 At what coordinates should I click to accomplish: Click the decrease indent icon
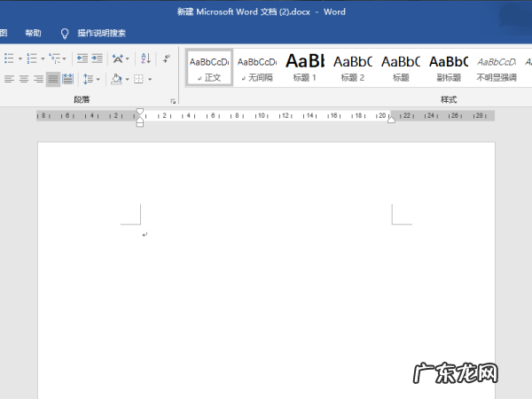[x=82, y=59]
